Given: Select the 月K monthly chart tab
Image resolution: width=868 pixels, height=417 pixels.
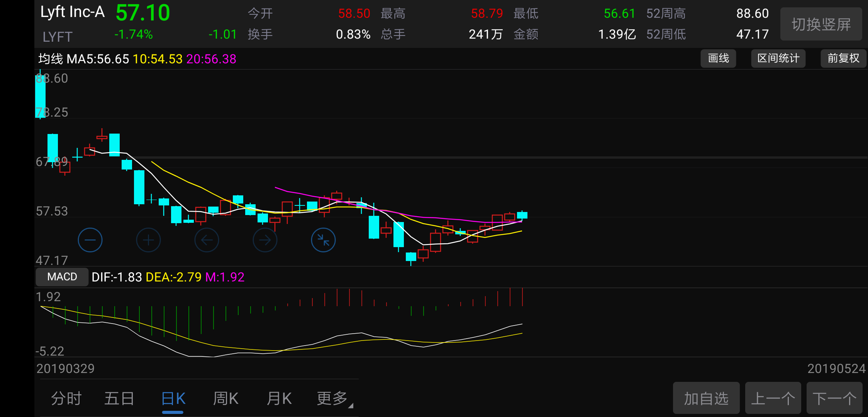Looking at the screenshot, I should coord(279,398).
